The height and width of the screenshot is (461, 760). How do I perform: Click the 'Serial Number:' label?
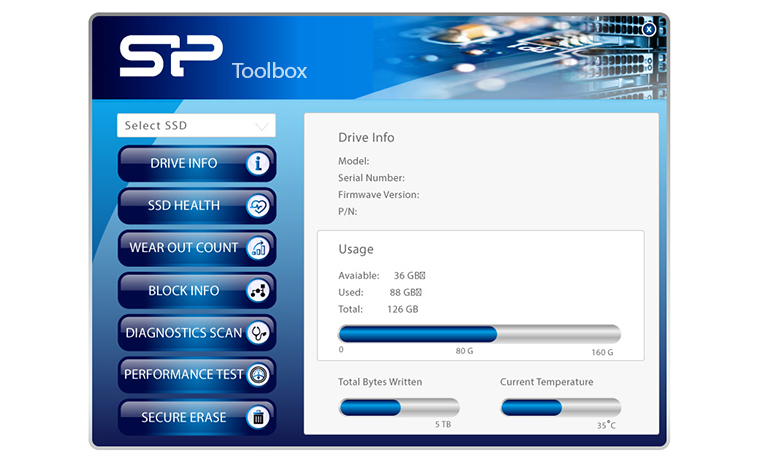(371, 178)
